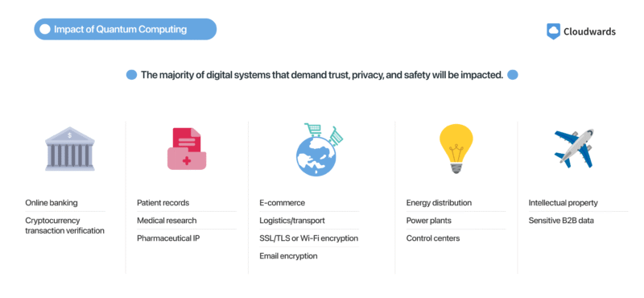
Task: Select the Sensitive B2B data item
Action: [x=561, y=221]
